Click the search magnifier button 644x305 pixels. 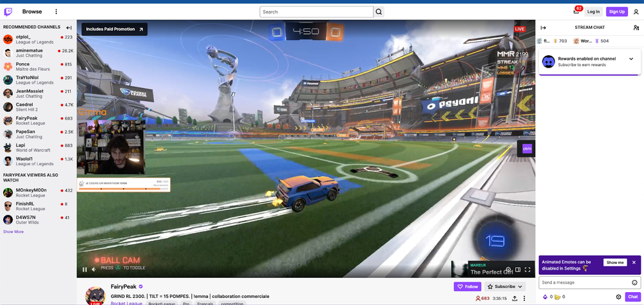click(x=379, y=12)
